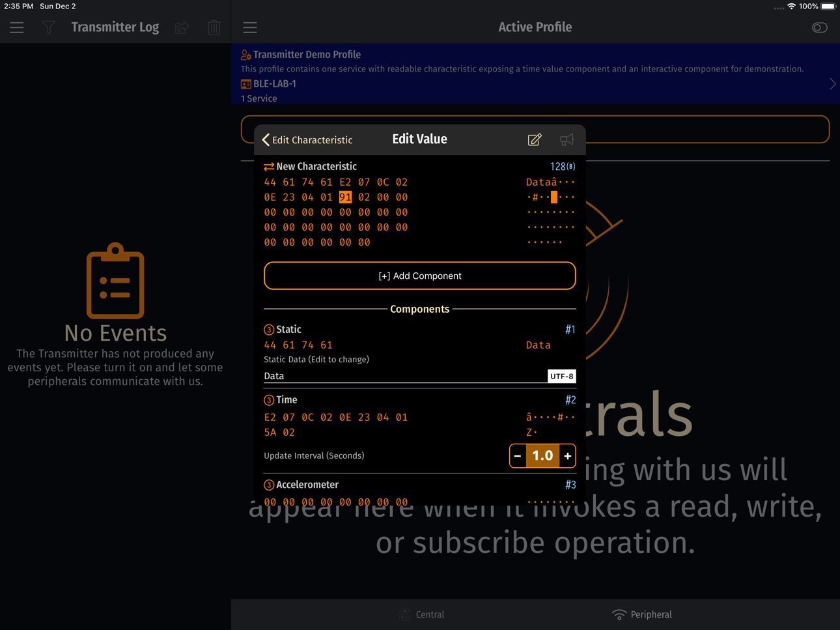The image size is (840, 630).
Task: Select the #1 Static component index
Action: tap(570, 330)
